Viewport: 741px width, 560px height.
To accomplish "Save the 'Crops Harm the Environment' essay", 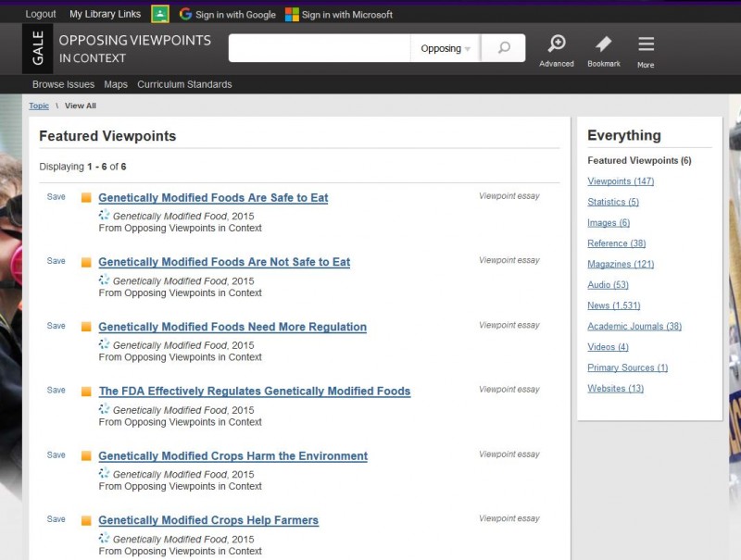I will pyautogui.click(x=56, y=455).
